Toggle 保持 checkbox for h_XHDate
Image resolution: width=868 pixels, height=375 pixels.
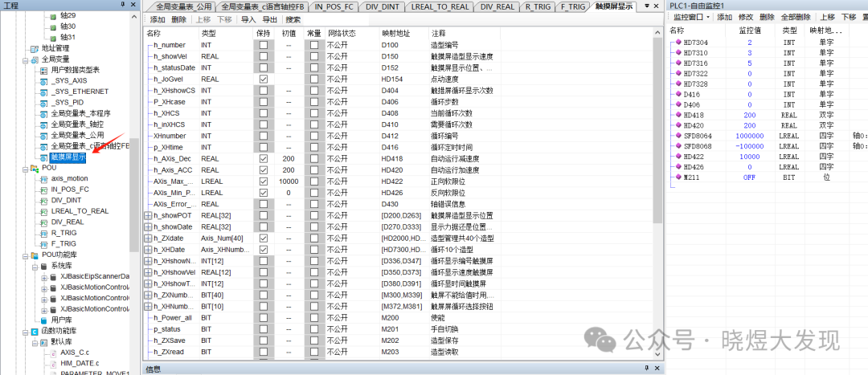(264, 250)
